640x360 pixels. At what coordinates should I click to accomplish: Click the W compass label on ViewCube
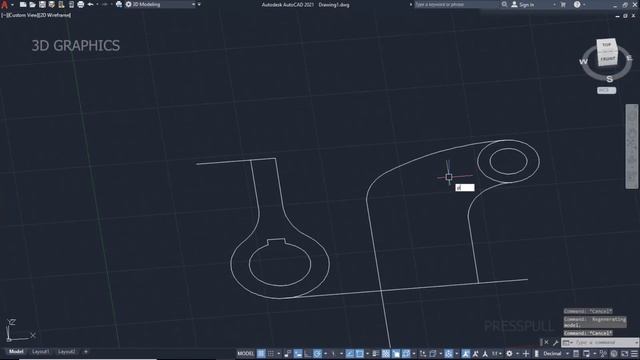click(583, 62)
